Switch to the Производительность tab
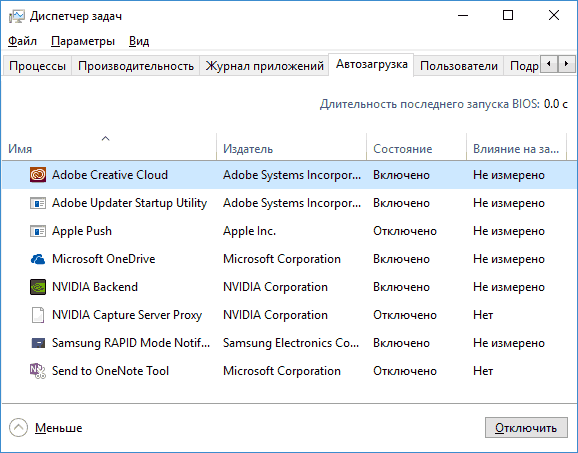Screen dimensions: 578x453 click(136, 66)
